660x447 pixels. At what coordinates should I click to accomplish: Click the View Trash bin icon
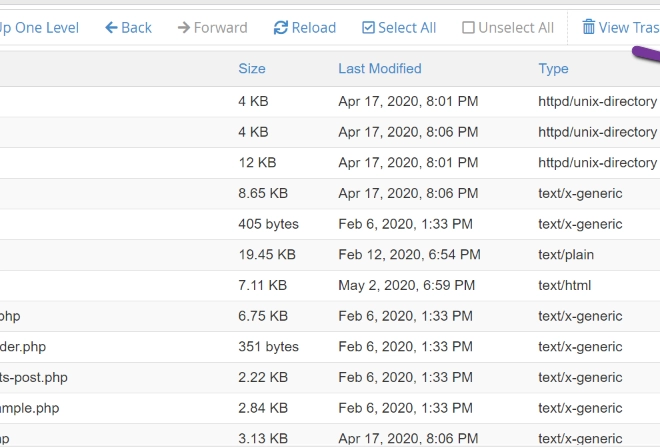pos(588,27)
